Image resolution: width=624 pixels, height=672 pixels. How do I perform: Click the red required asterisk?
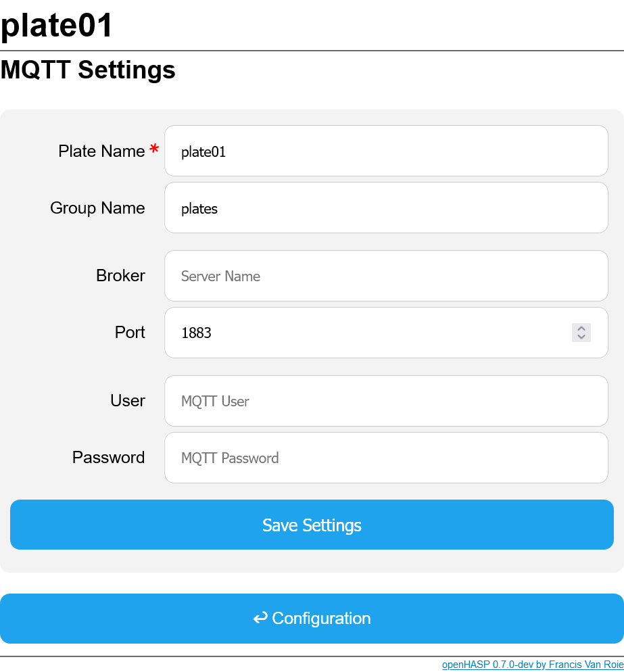[x=155, y=149]
